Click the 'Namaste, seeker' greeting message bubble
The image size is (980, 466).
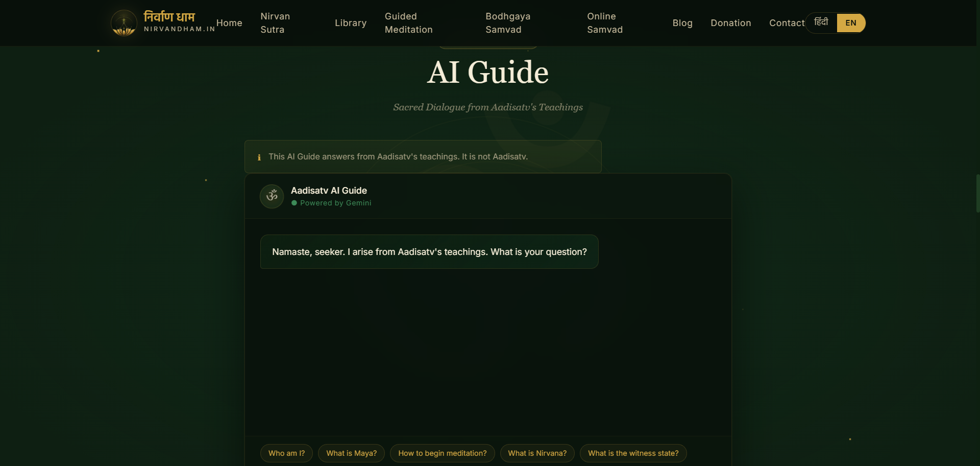tap(429, 252)
